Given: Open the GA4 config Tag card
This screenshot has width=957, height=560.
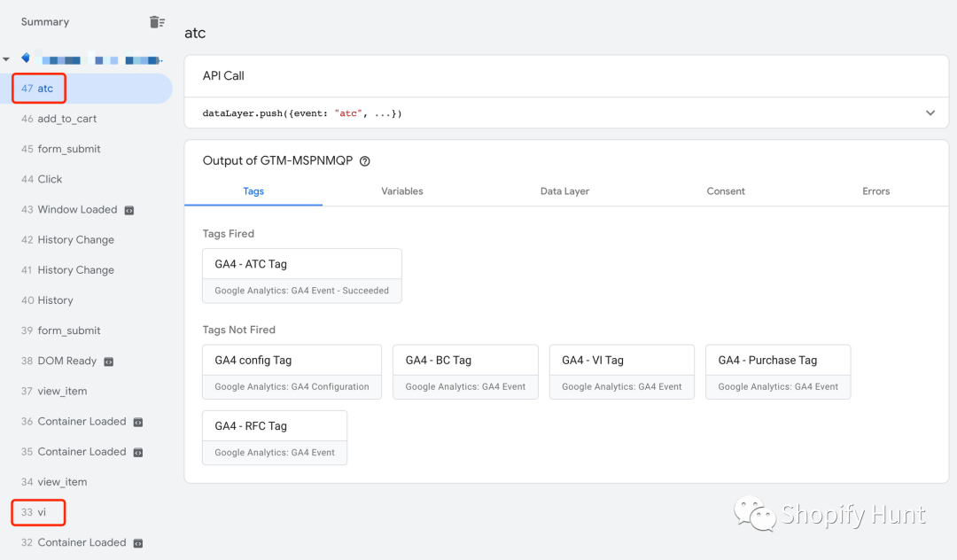Looking at the screenshot, I should 292,371.
